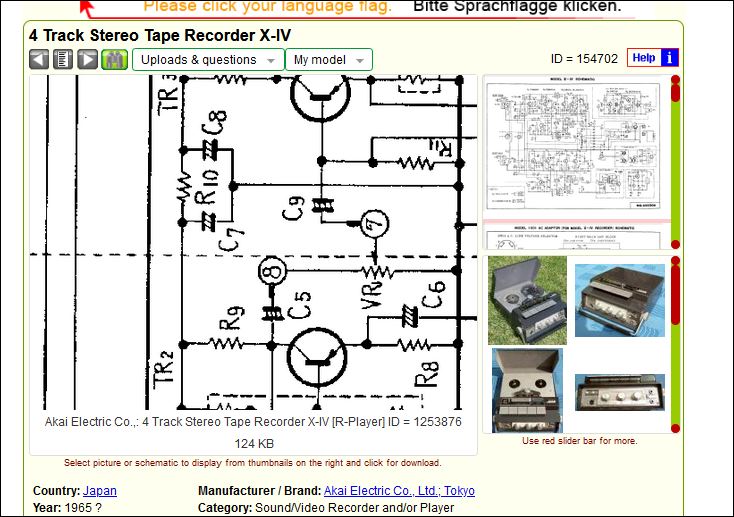Select the AC adaptor schematic thumbnail
734x517 pixels.
tap(575, 237)
